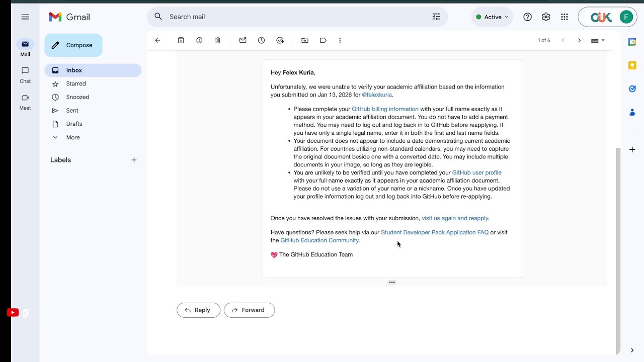This screenshot has height=362, width=644.
Task: Click the Gmail logo
Action: tap(69, 17)
